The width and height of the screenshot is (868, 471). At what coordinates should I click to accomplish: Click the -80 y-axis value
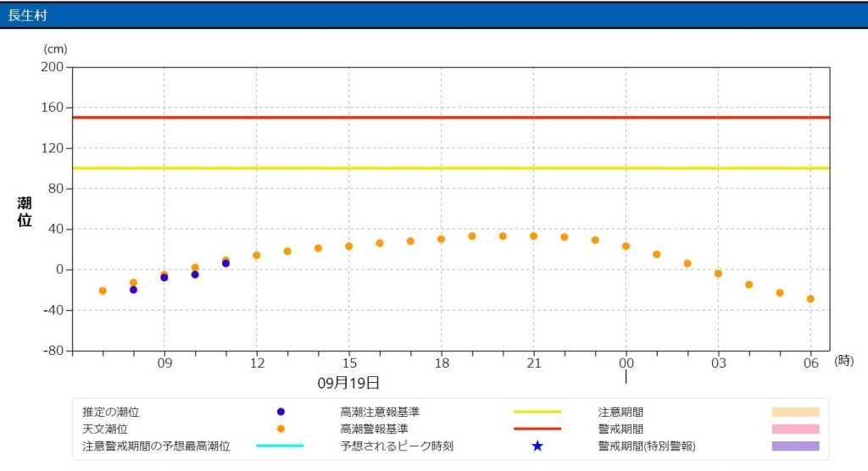point(53,351)
